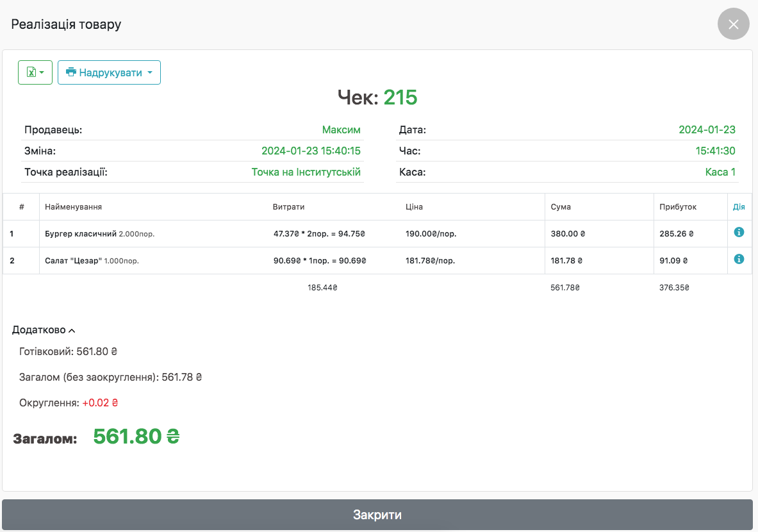This screenshot has width=758, height=532.
Task: Click the Витрати column header
Action: (x=288, y=207)
